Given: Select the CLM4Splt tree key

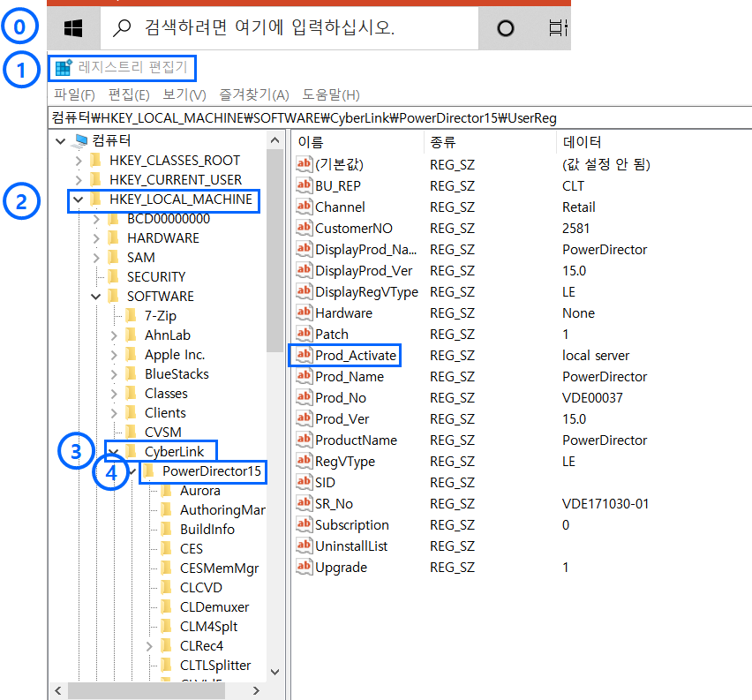Looking at the screenshot, I should click(x=208, y=627).
